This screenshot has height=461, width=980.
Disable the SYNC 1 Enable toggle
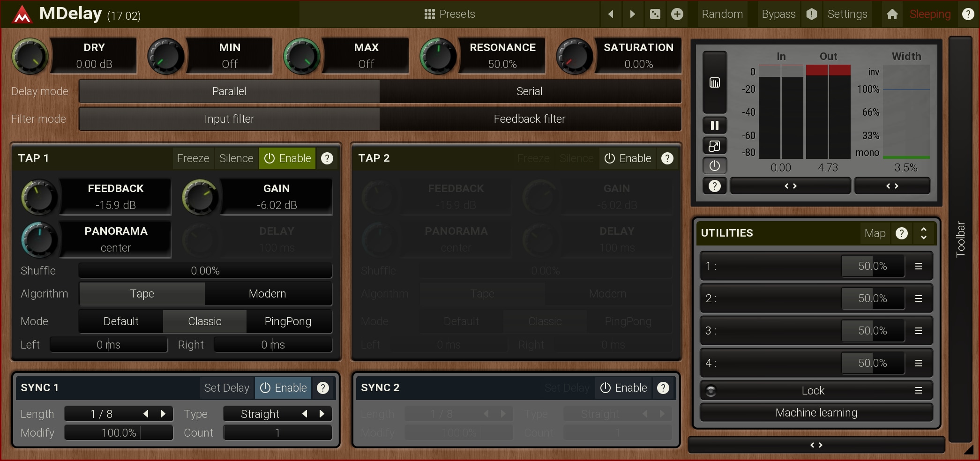click(284, 388)
